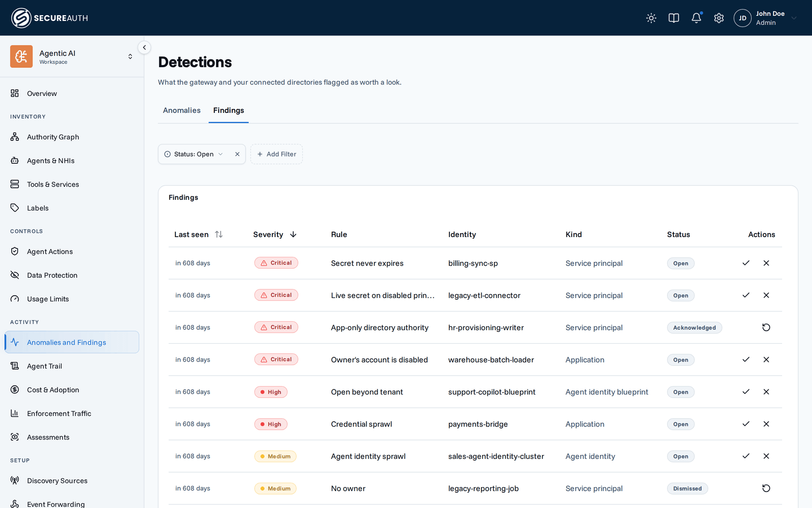Open the settings gear icon

[719, 18]
